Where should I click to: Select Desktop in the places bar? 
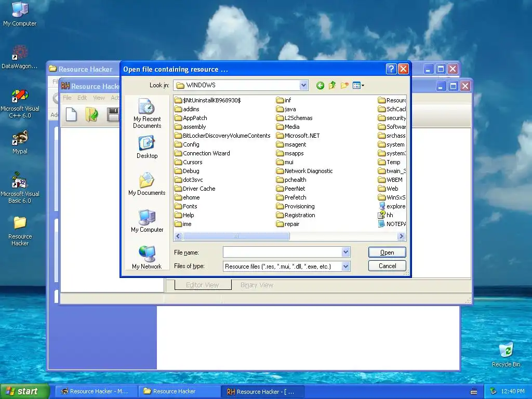(x=147, y=147)
